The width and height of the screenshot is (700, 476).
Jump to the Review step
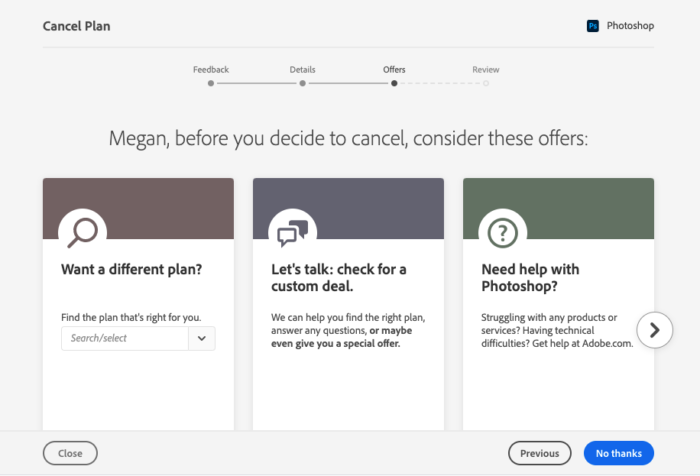(x=486, y=70)
